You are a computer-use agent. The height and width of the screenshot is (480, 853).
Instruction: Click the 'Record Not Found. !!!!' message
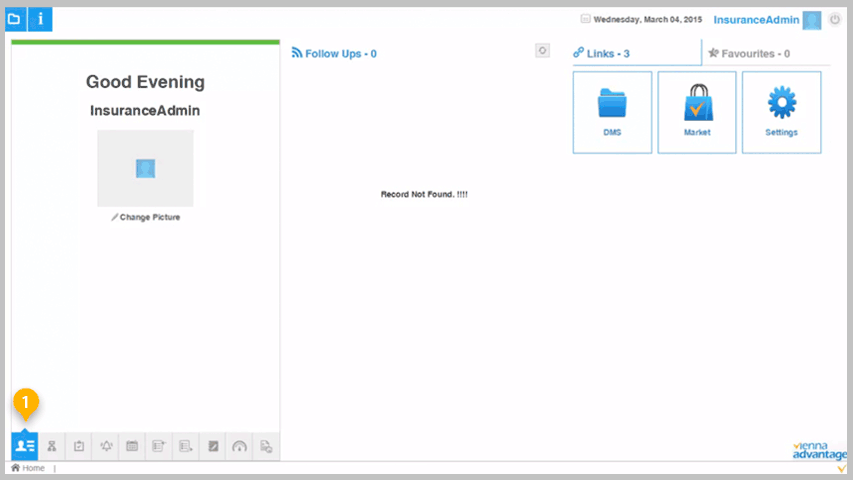[x=424, y=194]
